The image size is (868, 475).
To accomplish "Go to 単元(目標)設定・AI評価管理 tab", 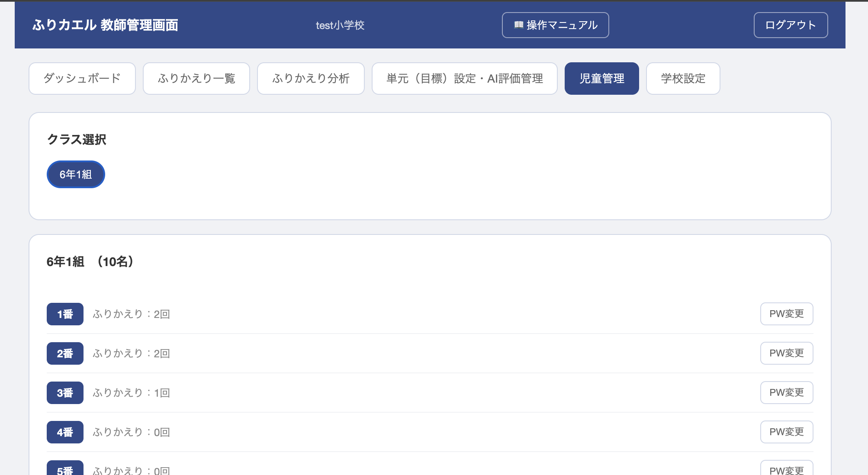I will (464, 78).
